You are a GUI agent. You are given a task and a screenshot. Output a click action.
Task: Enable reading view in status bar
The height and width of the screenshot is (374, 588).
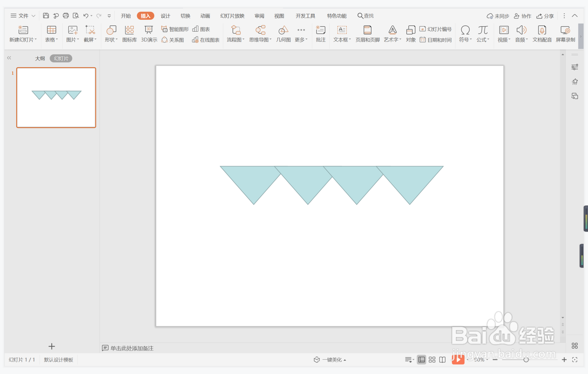442,360
